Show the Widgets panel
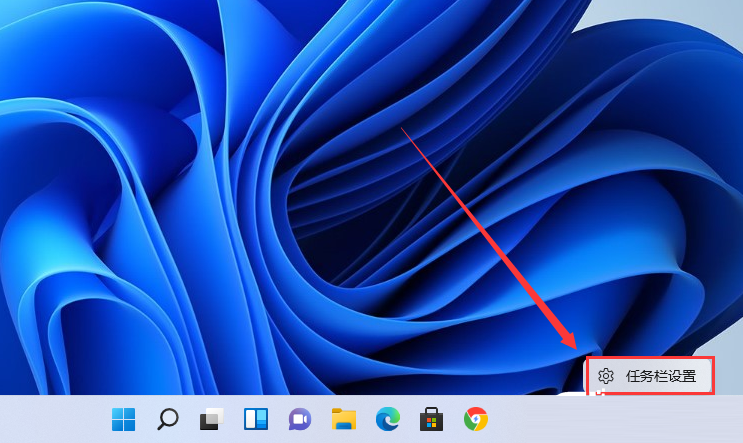The height and width of the screenshot is (443, 743). tap(256, 419)
